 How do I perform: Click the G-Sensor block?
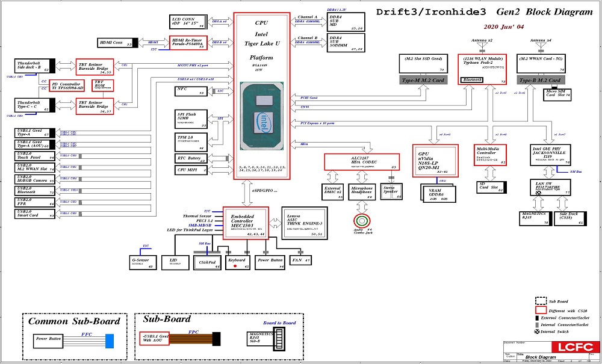coord(143,262)
